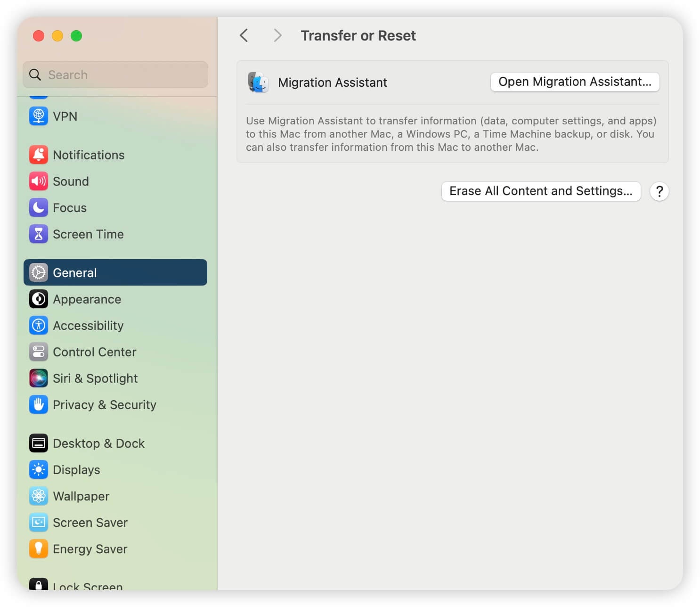700x607 pixels.
Task: Select Wallpaper in the sidebar
Action: (x=115, y=496)
